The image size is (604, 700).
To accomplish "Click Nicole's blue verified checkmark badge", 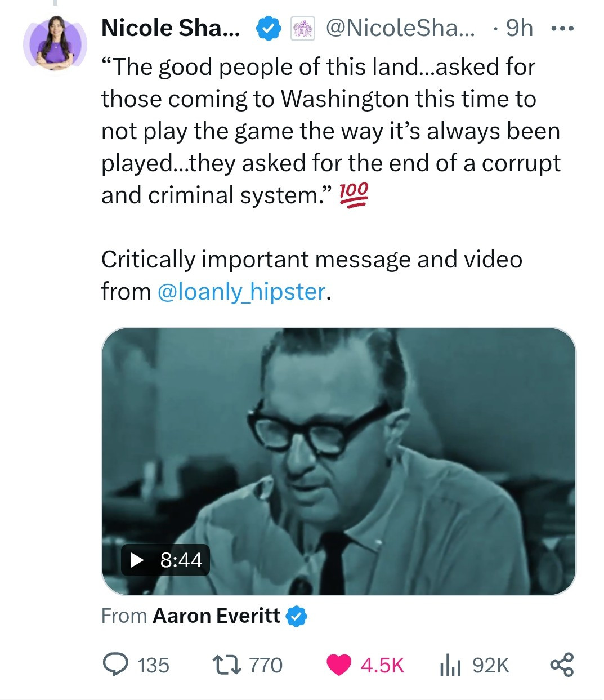I will point(269,29).
